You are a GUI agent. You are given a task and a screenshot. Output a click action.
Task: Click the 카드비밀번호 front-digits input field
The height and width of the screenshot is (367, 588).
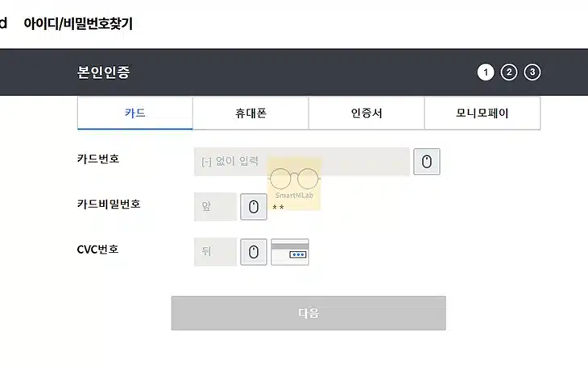coord(216,207)
